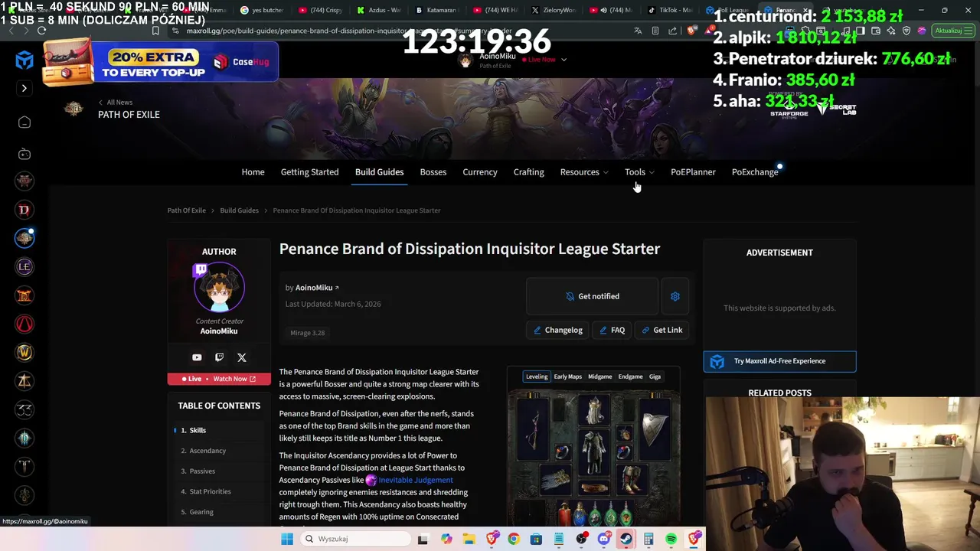Viewport: 980px width, 551px height.
Task: Open author's Twitch channel icon
Action: 219,357
